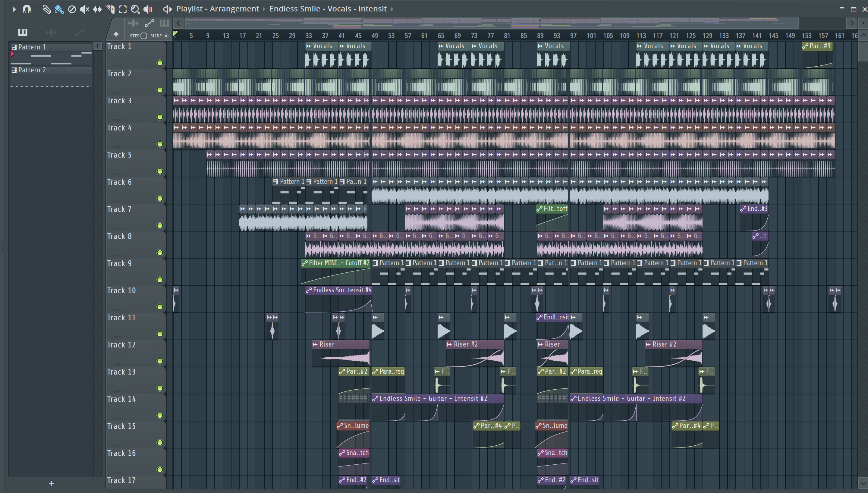Choose the Select tool

123,9
